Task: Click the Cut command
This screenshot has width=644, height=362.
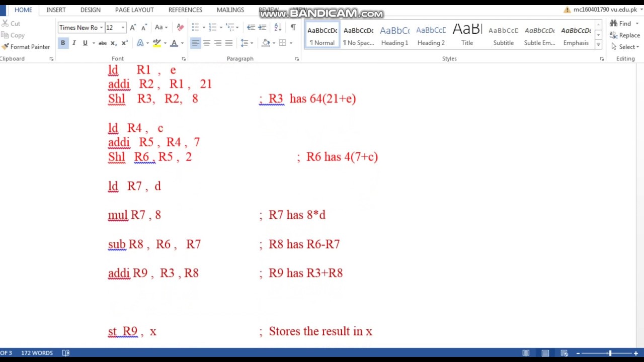Action: pos(11,24)
